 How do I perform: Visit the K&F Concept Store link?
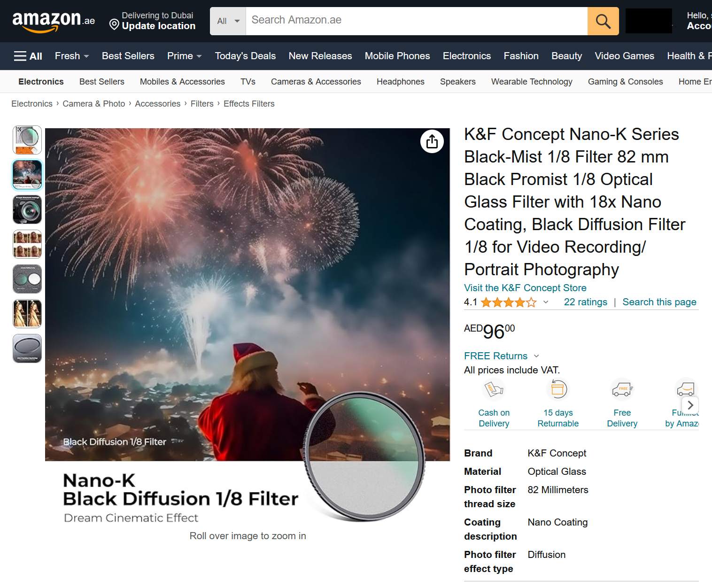(x=525, y=288)
